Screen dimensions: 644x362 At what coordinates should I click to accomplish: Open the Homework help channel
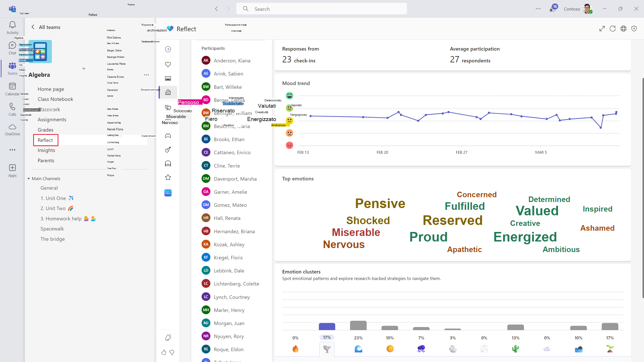point(68,219)
